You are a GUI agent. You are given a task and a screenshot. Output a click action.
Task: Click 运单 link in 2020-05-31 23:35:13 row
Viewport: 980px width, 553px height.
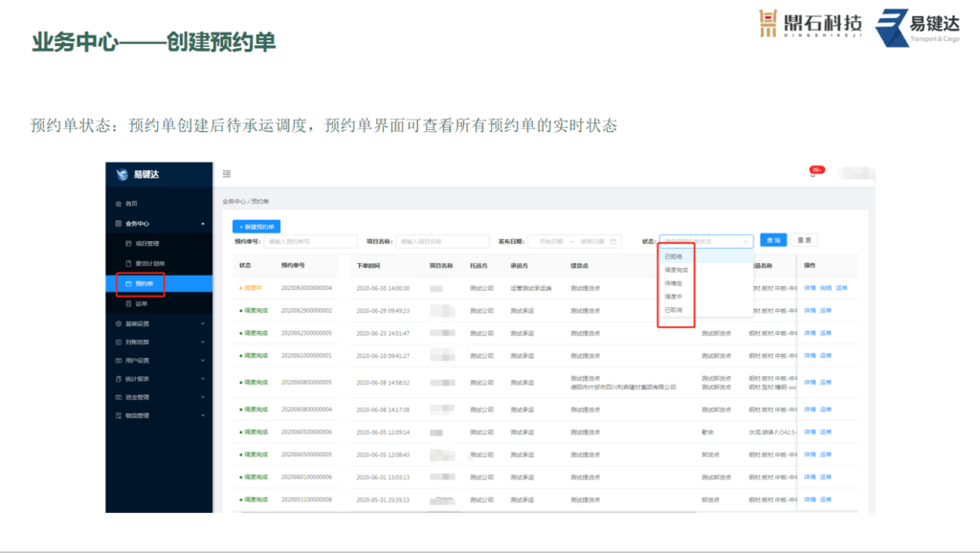pyautogui.click(x=826, y=499)
